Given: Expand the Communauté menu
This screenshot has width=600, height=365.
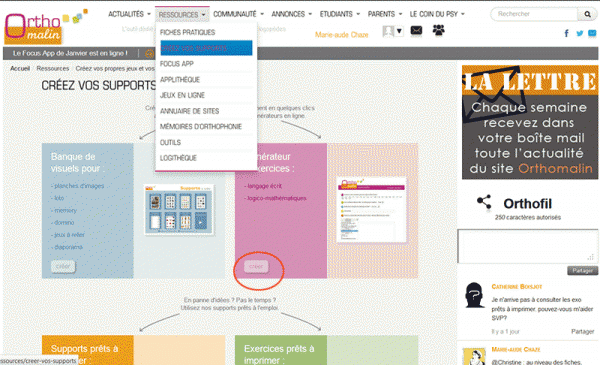Looking at the screenshot, I should tap(238, 14).
